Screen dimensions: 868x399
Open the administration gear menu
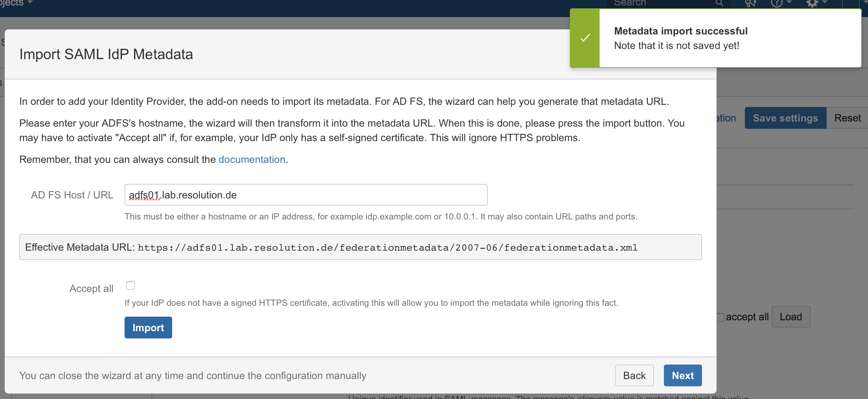[816, 3]
